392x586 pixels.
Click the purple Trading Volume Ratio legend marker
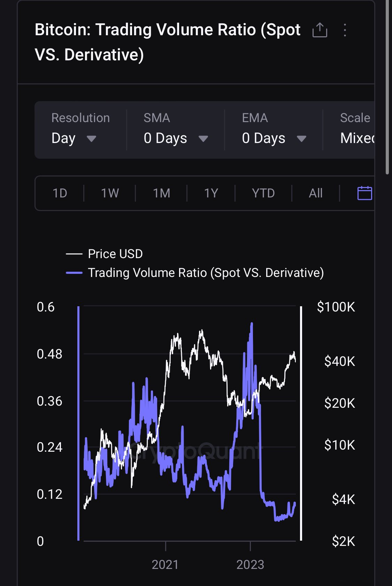[x=74, y=273]
